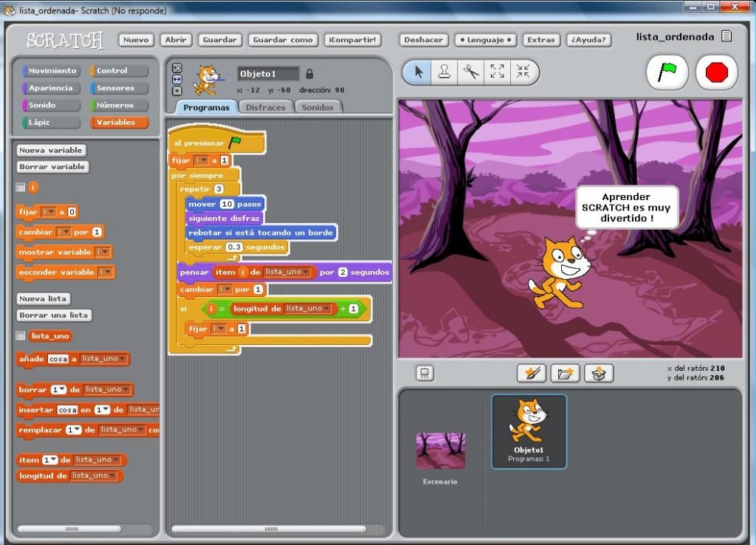The height and width of the screenshot is (545, 756).
Task: Expand lista_uno dropdown in añade block
Action: pyautogui.click(x=103, y=359)
